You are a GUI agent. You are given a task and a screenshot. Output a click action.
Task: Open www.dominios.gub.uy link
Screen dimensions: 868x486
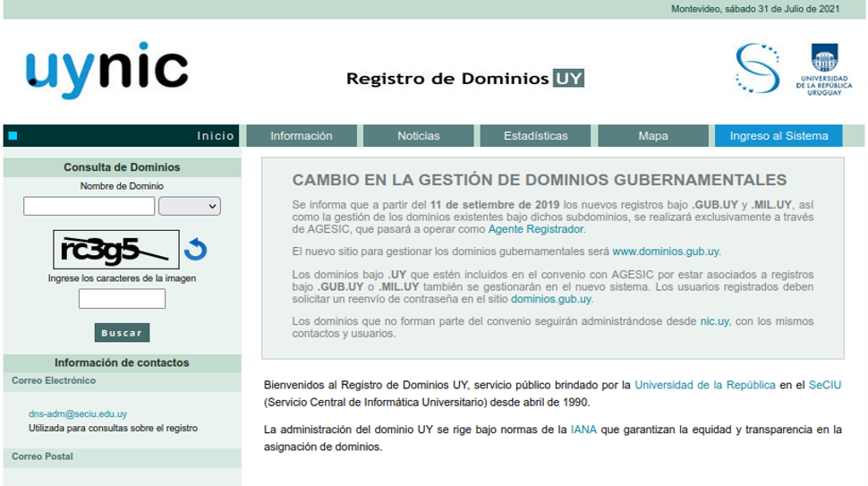666,252
